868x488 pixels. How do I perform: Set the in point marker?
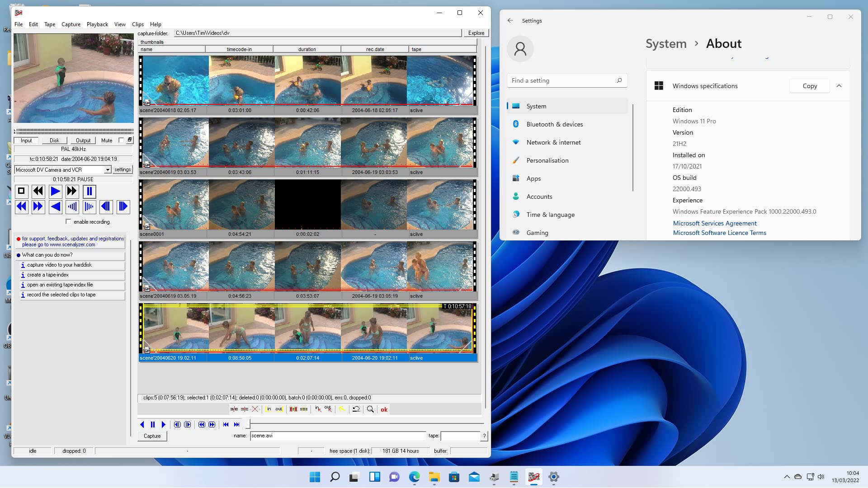(269, 409)
